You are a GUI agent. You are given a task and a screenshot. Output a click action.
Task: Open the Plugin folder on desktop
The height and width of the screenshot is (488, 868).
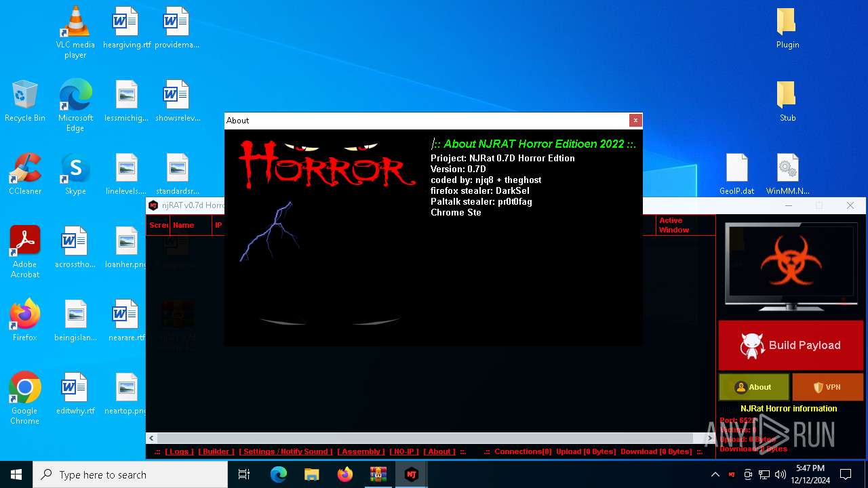[x=787, y=28]
